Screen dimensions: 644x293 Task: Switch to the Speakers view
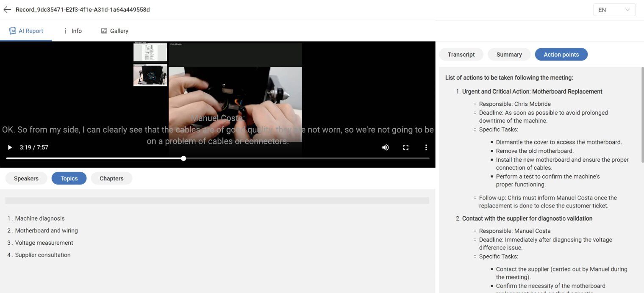(26, 178)
